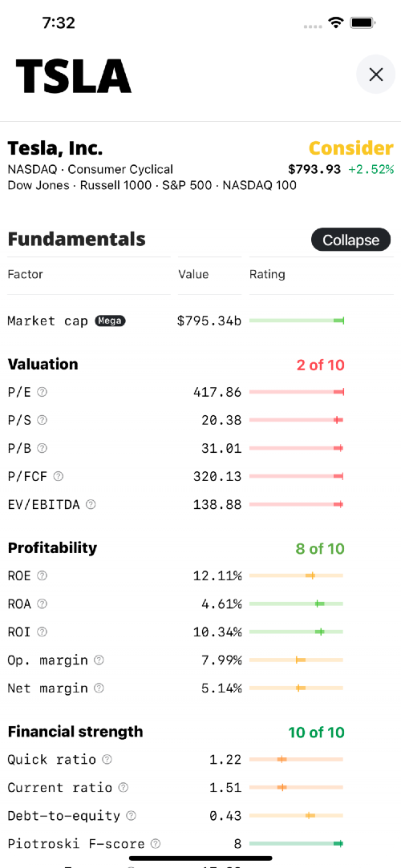Select the yellow Consider rating label
401x868 pixels.
[x=351, y=148]
